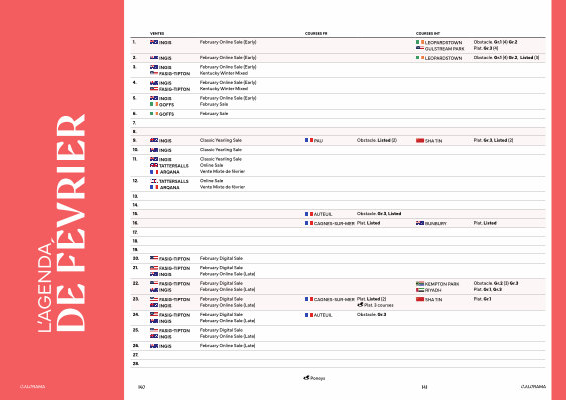Click the UK flag beside TATTERSALLS in row 11
566x400 pixels.
click(154, 165)
